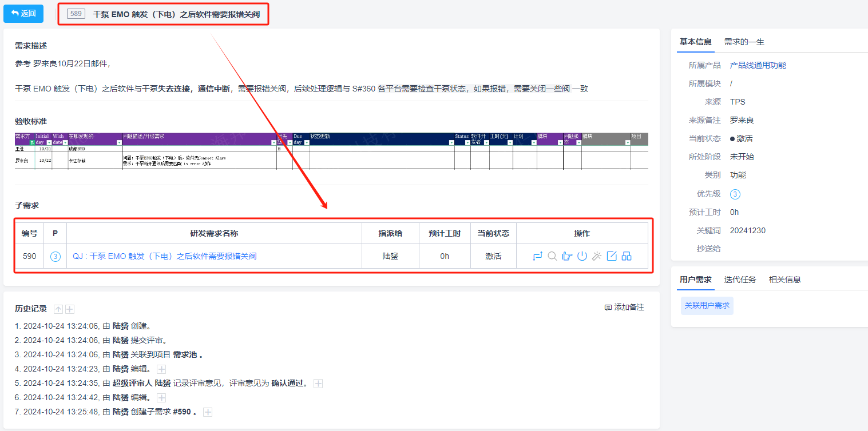Image resolution: width=868 pixels, height=431 pixels.
Task: Click the 编号 column header
Action: [x=30, y=233]
